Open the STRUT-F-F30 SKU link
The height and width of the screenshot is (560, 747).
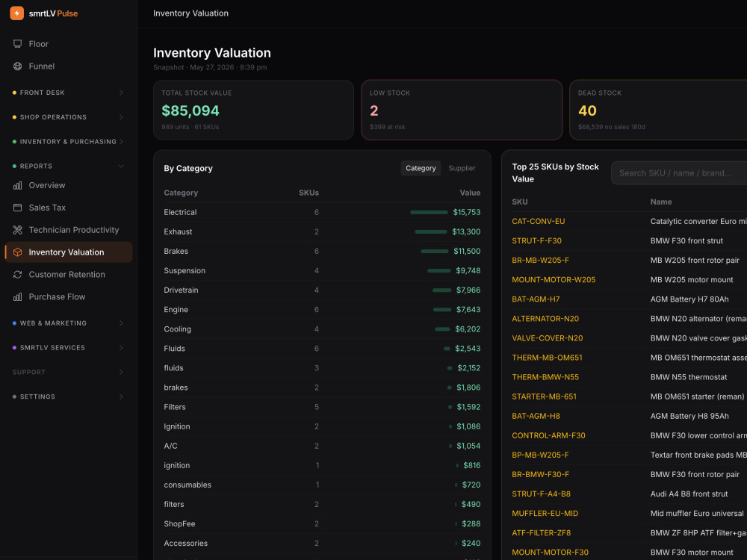[536, 241]
